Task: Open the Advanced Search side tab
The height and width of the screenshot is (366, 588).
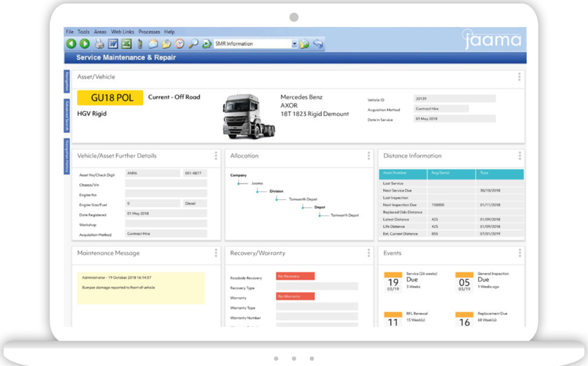Action: (67, 116)
